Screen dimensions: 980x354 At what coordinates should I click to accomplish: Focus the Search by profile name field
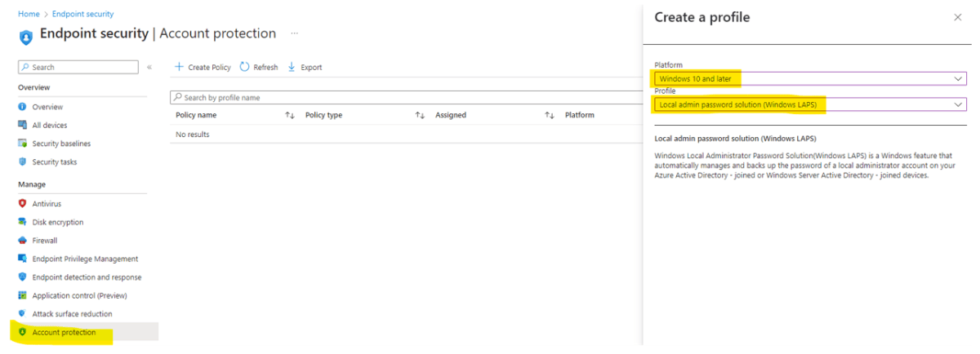tap(406, 98)
